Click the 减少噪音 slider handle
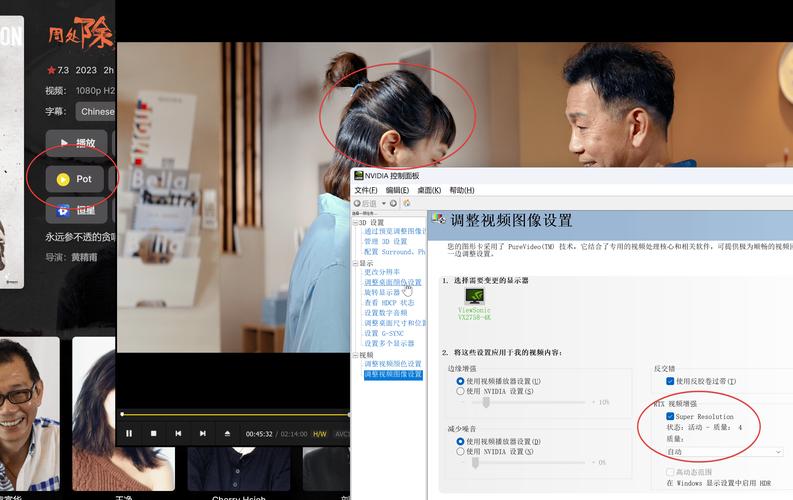 point(475,463)
